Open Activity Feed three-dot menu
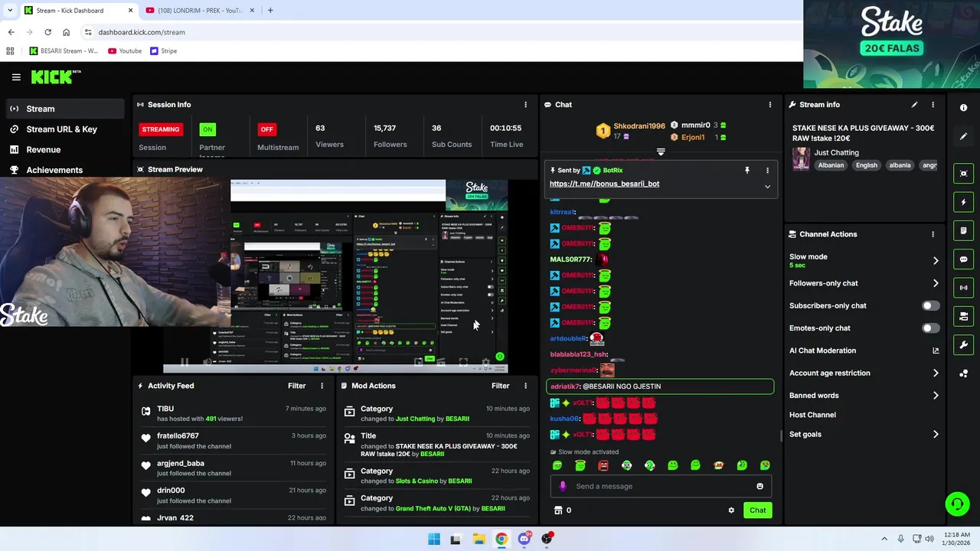Screen dimensions: 980x551 click(322, 386)
